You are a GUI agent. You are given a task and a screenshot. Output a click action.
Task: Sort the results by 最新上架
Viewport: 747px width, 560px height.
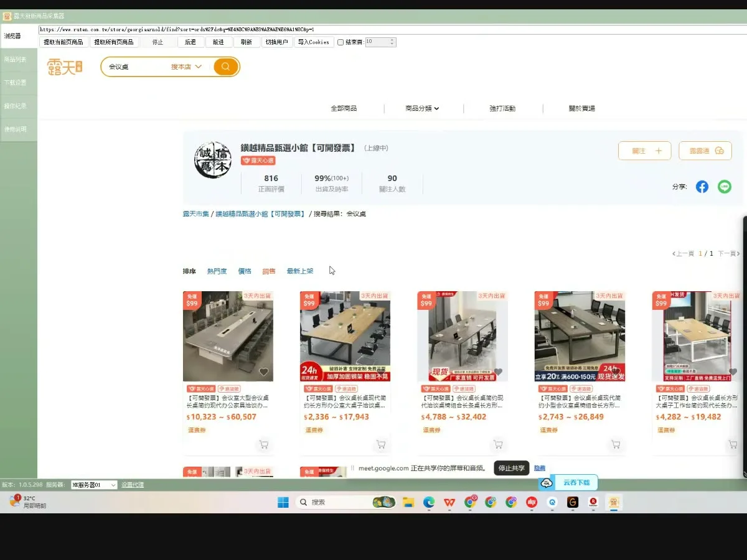[x=300, y=271]
